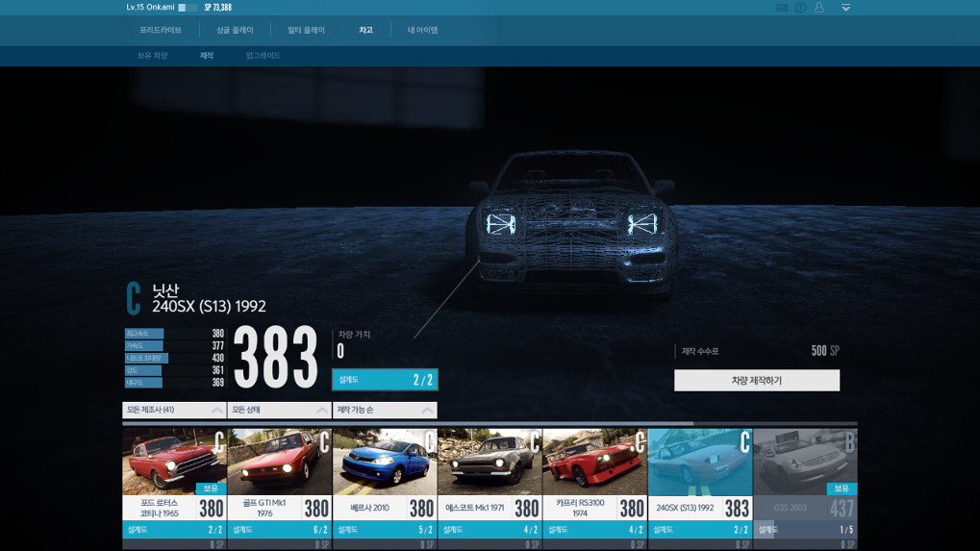This screenshot has width=980, height=551.
Task: Open the 모든 제조사 (41) filter dropdown
Action: (x=174, y=411)
